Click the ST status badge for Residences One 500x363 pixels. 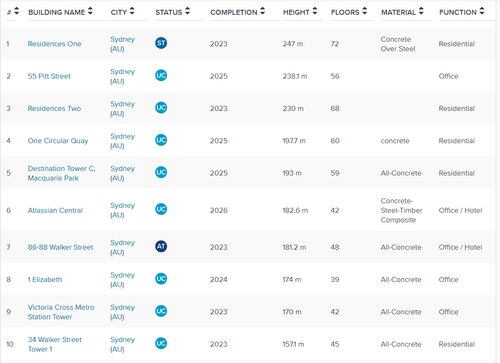point(161,43)
